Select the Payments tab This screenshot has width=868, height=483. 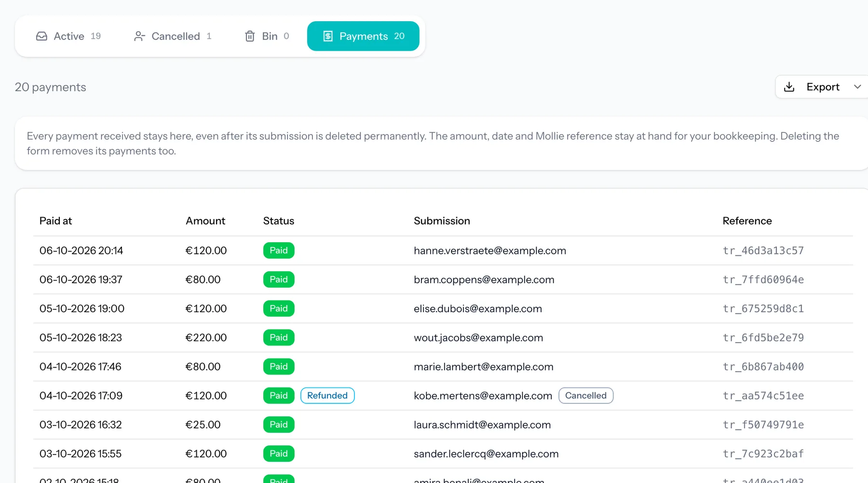363,36
